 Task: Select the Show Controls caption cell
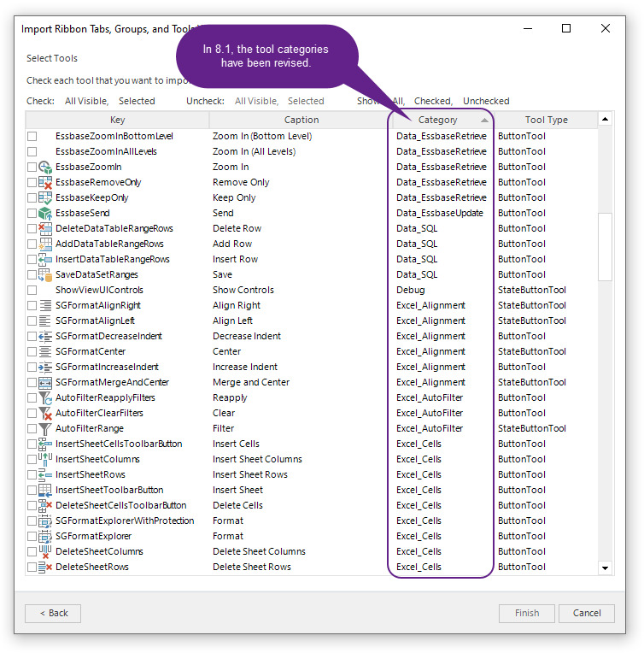click(243, 291)
